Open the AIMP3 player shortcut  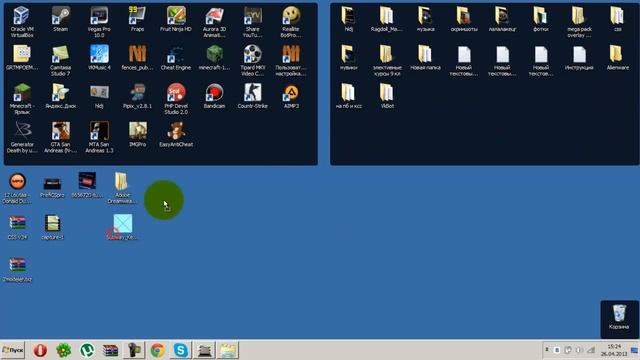[x=291, y=93]
